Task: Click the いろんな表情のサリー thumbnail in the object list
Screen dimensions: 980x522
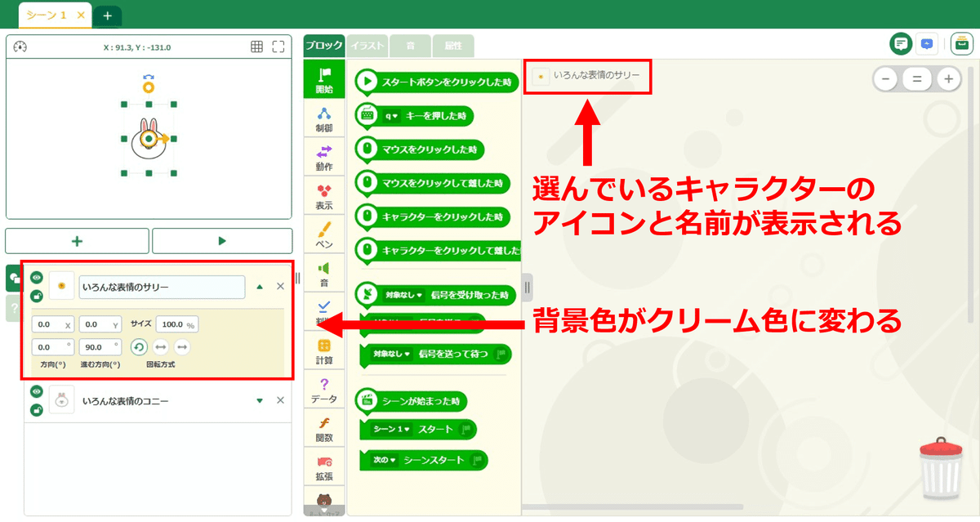Action: (61, 287)
